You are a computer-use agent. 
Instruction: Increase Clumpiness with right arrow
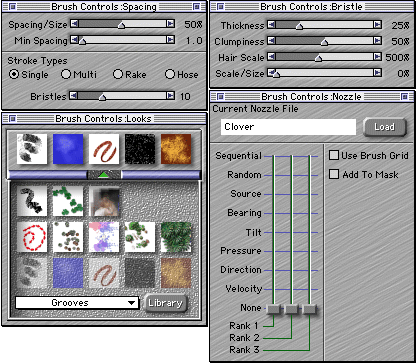coord(377,40)
